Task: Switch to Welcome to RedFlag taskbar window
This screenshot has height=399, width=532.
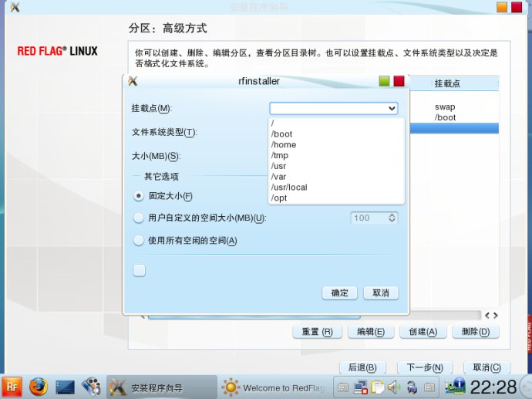Action: point(275,387)
